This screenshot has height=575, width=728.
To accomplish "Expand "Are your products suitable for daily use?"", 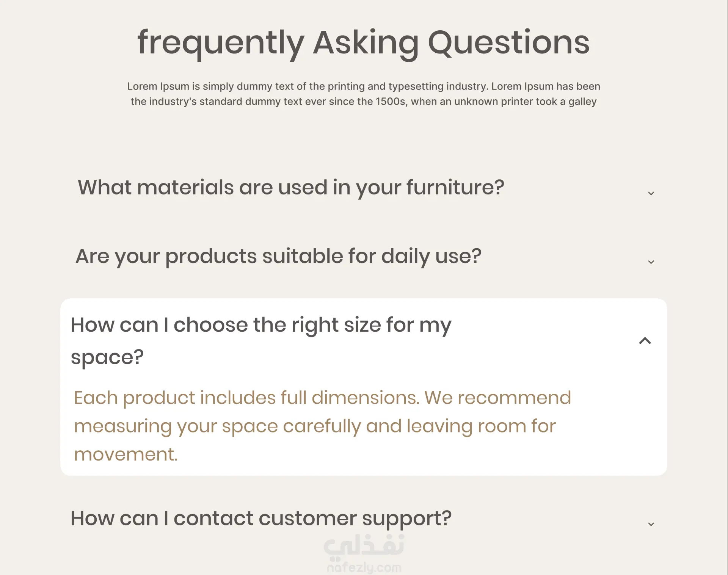I will (278, 256).
